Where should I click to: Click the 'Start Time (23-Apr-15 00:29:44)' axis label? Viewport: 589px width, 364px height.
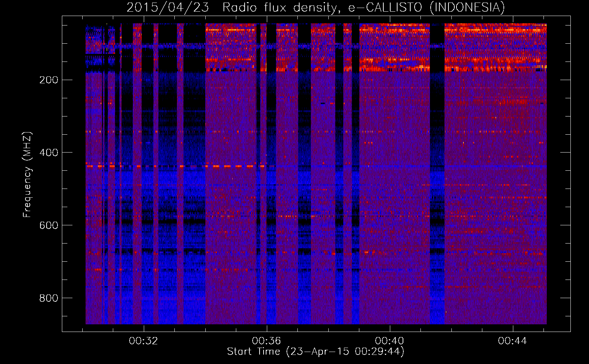[316, 352]
